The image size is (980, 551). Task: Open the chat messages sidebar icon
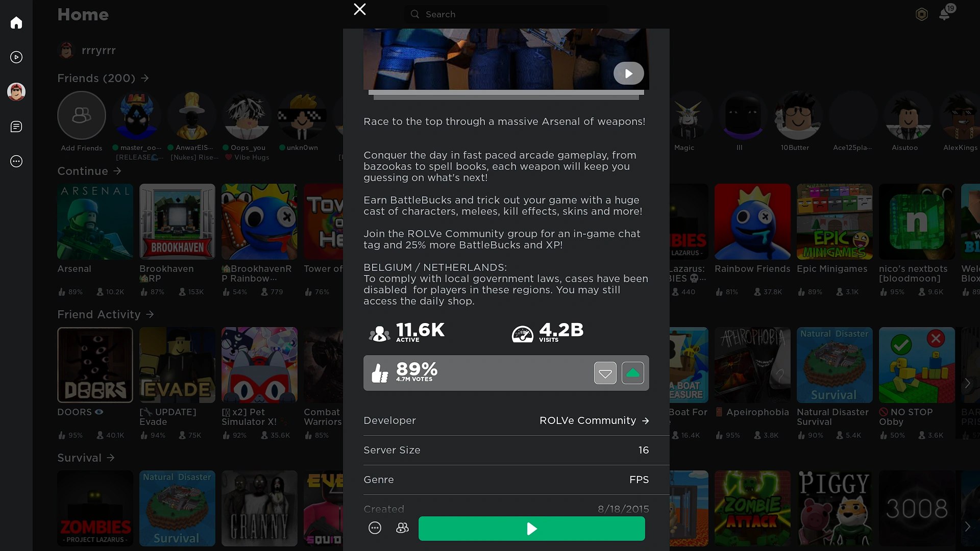coord(16,127)
